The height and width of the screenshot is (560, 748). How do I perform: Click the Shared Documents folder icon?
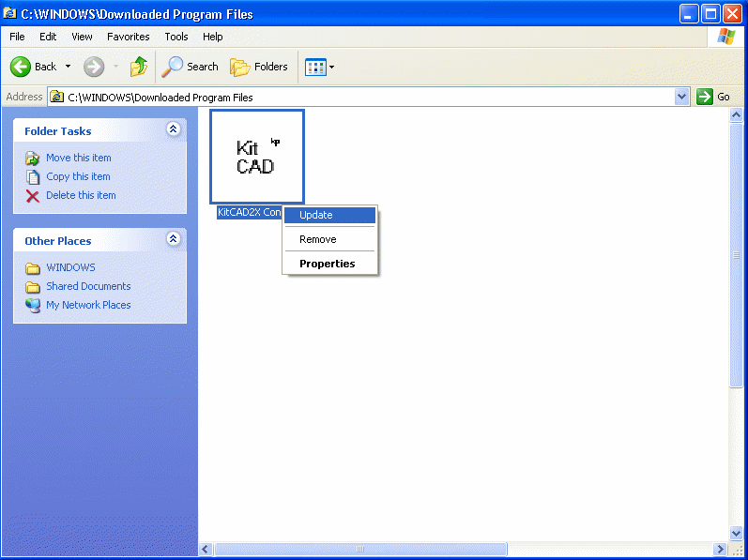click(33, 287)
